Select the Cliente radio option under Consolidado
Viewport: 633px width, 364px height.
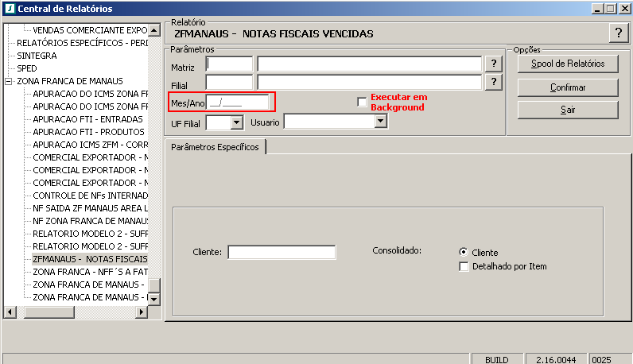point(464,252)
